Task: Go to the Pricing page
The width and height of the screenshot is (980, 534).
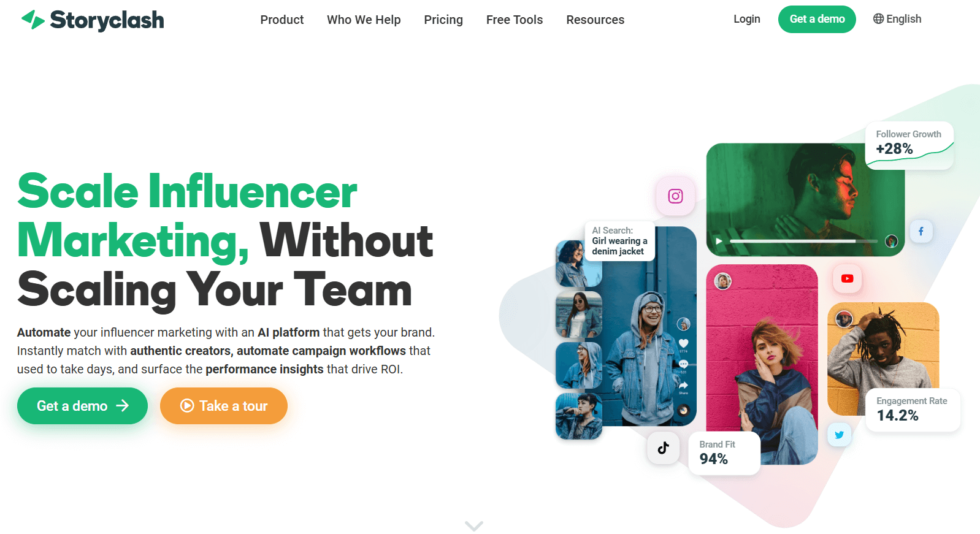Action: [443, 20]
